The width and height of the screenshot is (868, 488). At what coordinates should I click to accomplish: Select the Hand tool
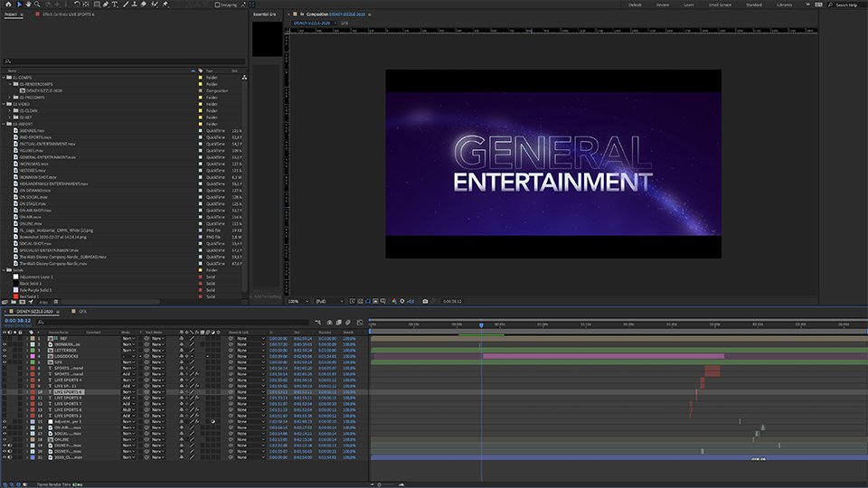tap(28, 4)
